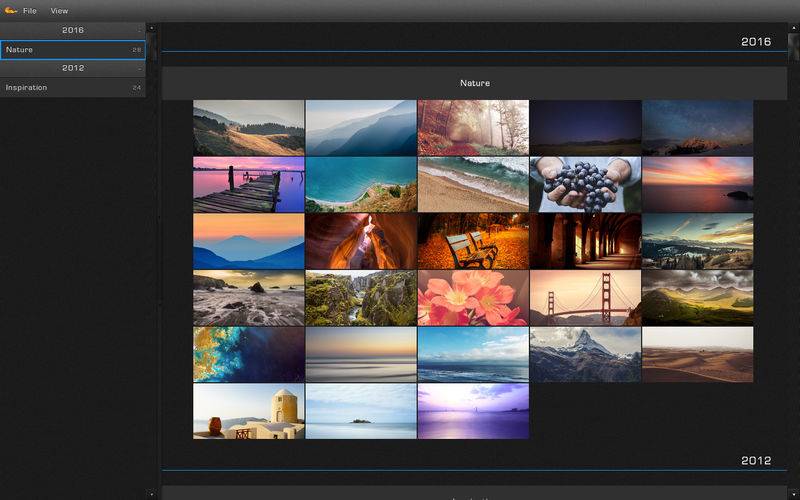Click the app logo icon beside File
Screen dimensions: 800x500
[10, 10]
